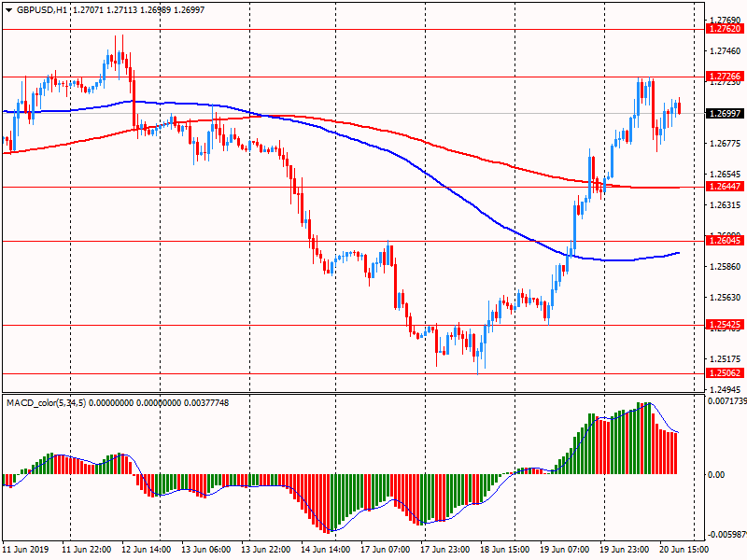747x560 pixels.
Task: Click the 1.25175 price scale value
Action: pyautogui.click(x=726, y=359)
